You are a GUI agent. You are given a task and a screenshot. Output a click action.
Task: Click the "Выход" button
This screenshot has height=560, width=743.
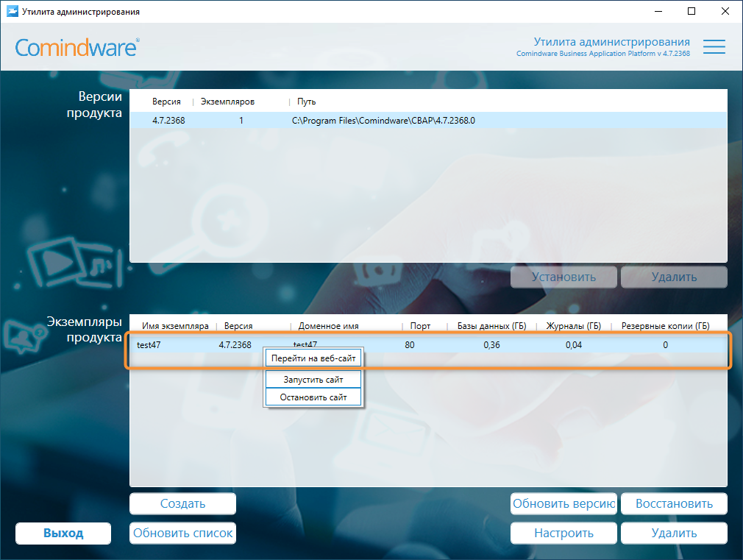coord(63,533)
